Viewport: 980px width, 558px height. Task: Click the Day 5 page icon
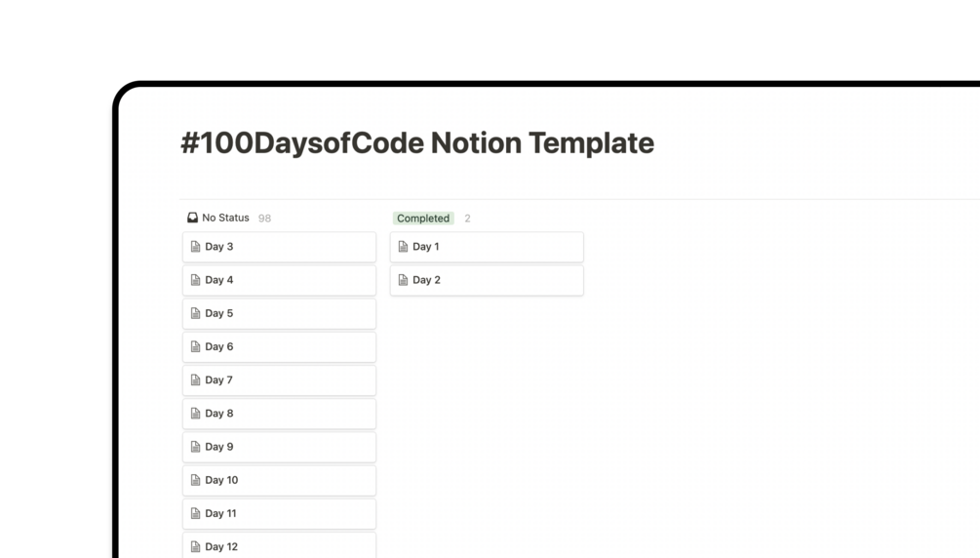[x=195, y=313]
